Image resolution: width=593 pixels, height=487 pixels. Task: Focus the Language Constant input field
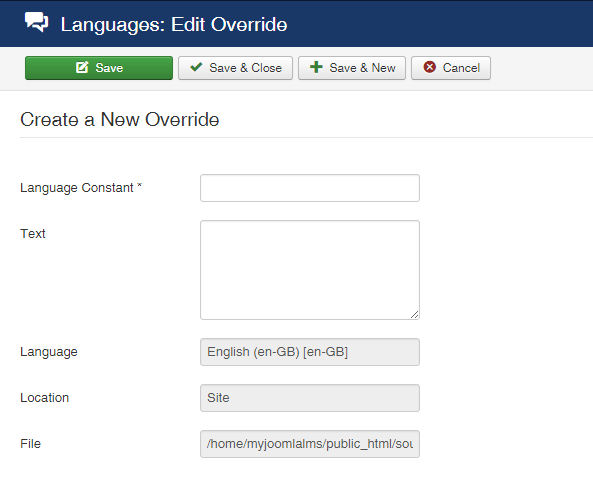click(x=310, y=188)
